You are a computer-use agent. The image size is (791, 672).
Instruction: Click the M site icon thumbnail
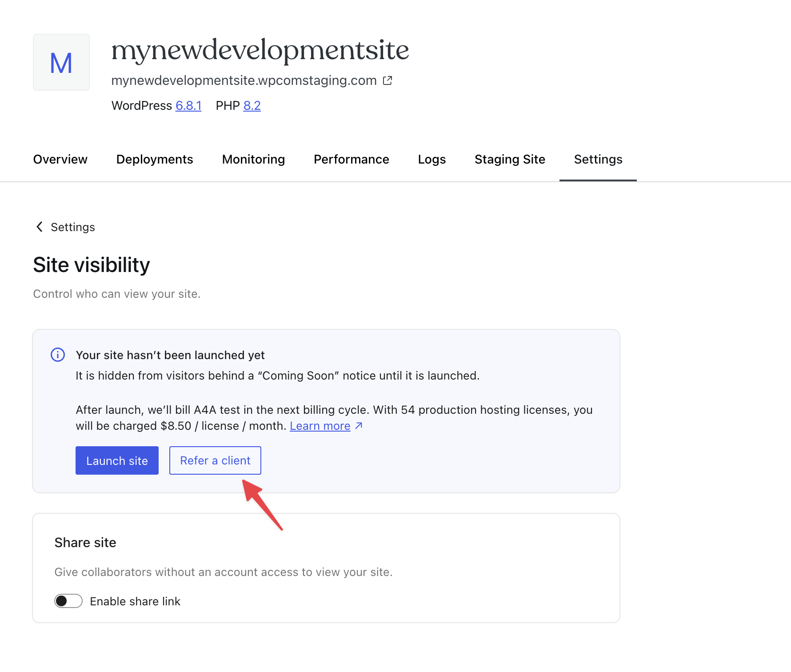point(61,62)
